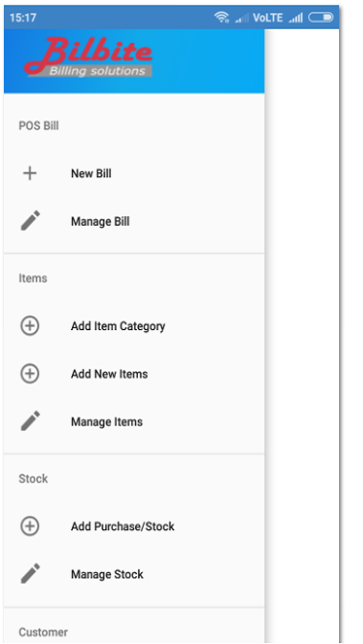Tap the pencil icon beside Manage Bill

click(x=31, y=220)
